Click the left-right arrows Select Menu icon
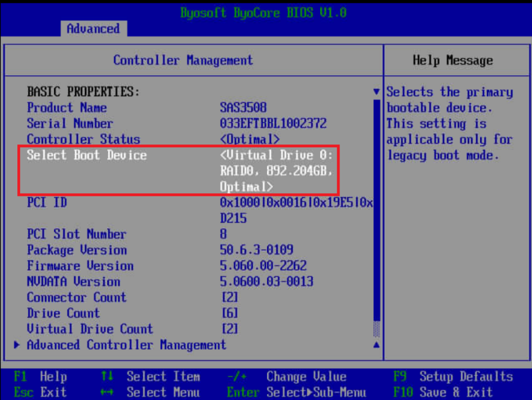 (x=107, y=392)
